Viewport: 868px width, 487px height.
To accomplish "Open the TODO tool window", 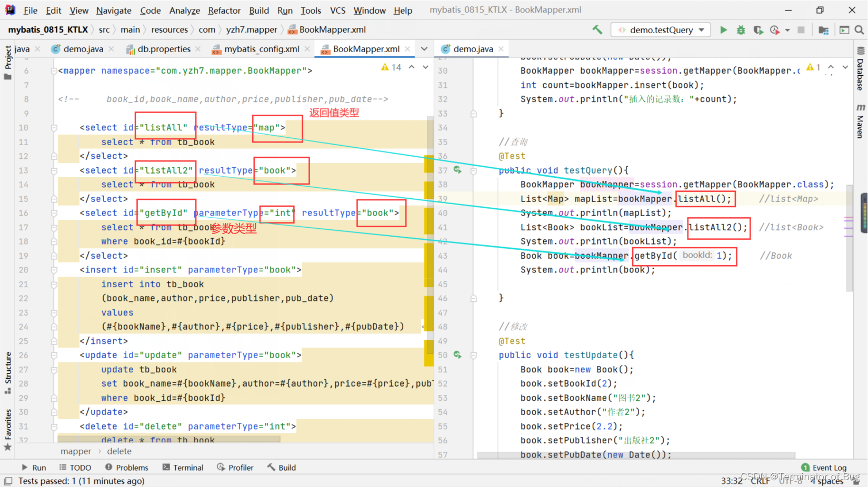I will point(75,468).
